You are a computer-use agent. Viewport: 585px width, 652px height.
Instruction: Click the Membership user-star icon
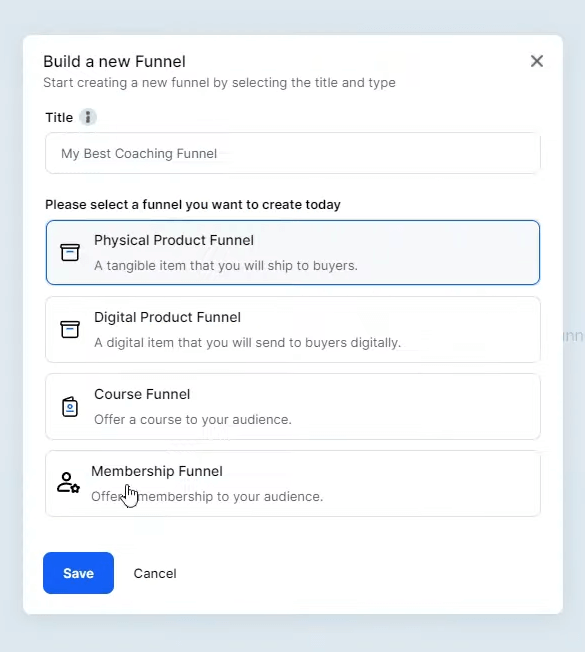pos(68,483)
